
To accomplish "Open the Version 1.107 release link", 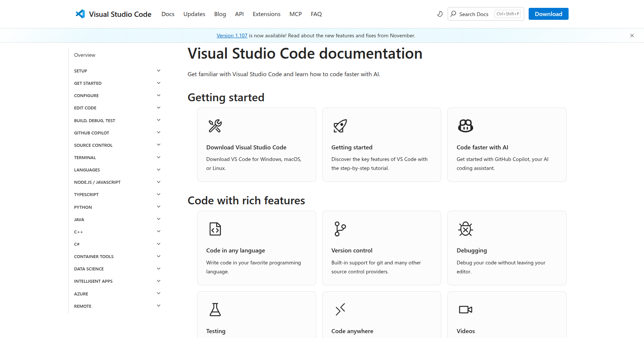I will click(x=232, y=36).
